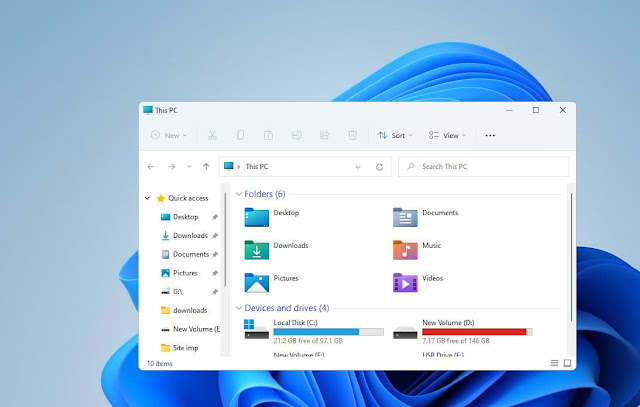Image resolution: width=640 pixels, height=407 pixels.
Task: Open lowercase downloads folder in sidebar
Action: click(190, 310)
